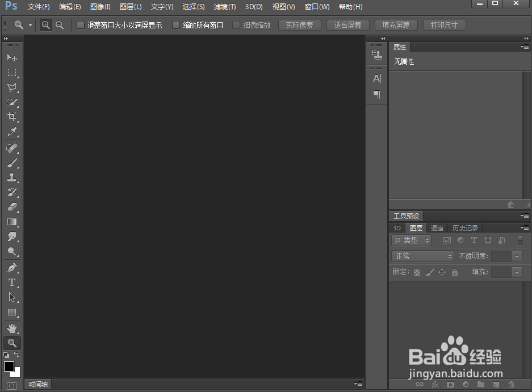Viewport: 532px width, 392px height.
Task: Select the Zoom tool in toolbox
Action: pyautogui.click(x=12, y=343)
